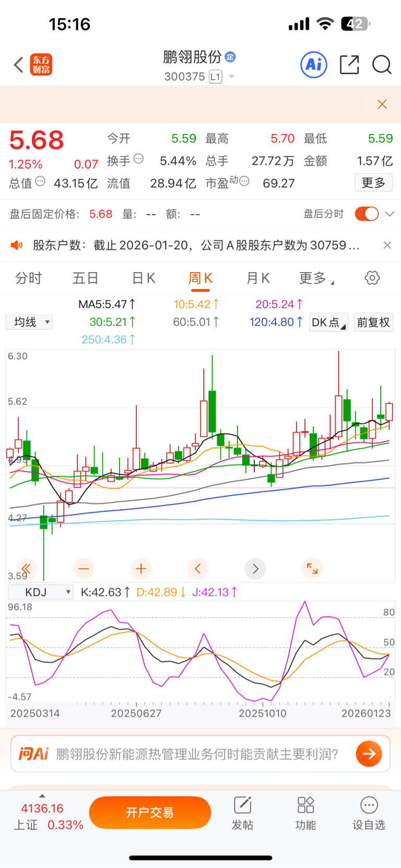This screenshot has height=868, width=401.
Task: Move chart right with right chevron
Action: click(255, 568)
